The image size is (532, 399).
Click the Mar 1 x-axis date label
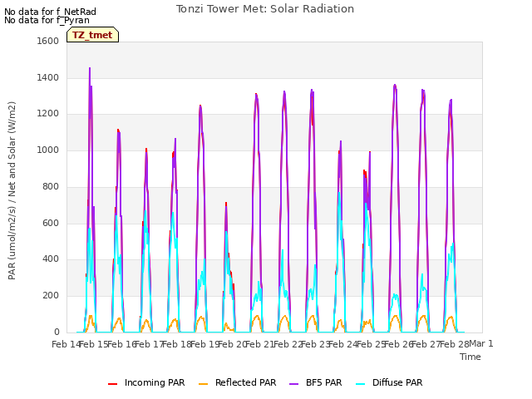(481, 343)
